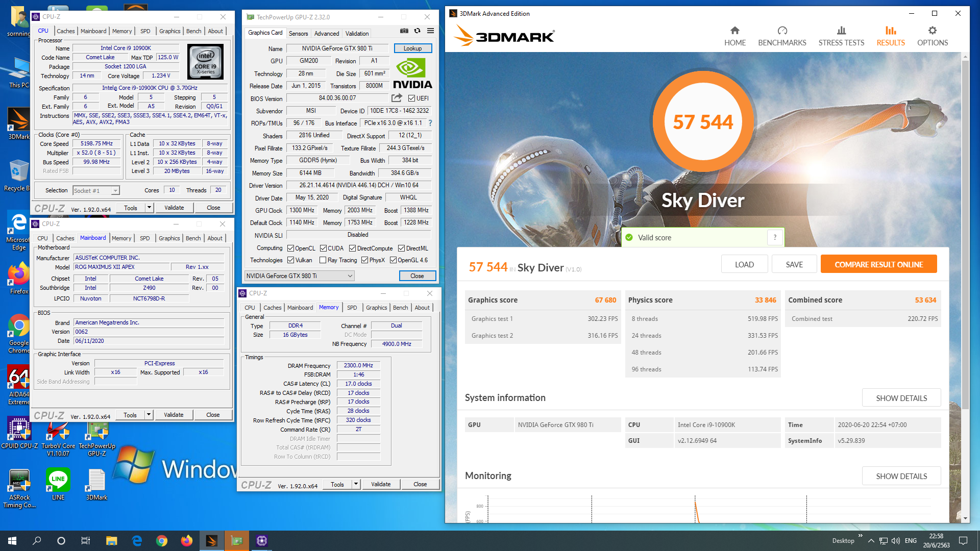Image resolution: width=980 pixels, height=551 pixels.
Task: Expand Tools dropdown arrow in Mainboard CPU-Z window
Action: pos(149,415)
